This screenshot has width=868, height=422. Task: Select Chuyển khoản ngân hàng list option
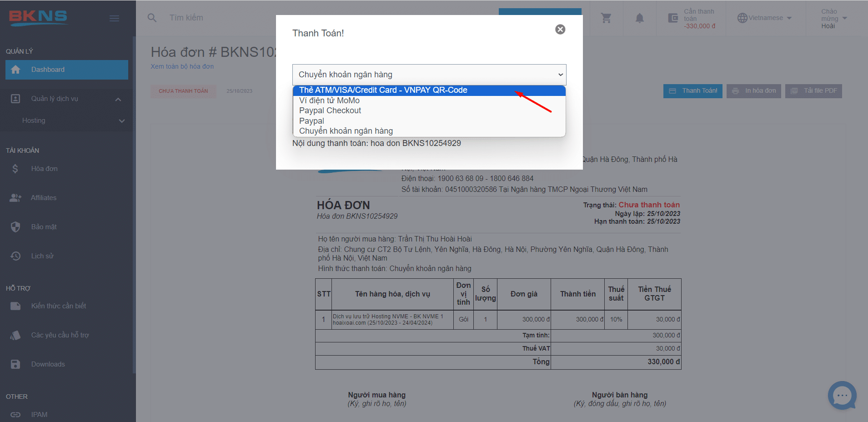pos(429,131)
